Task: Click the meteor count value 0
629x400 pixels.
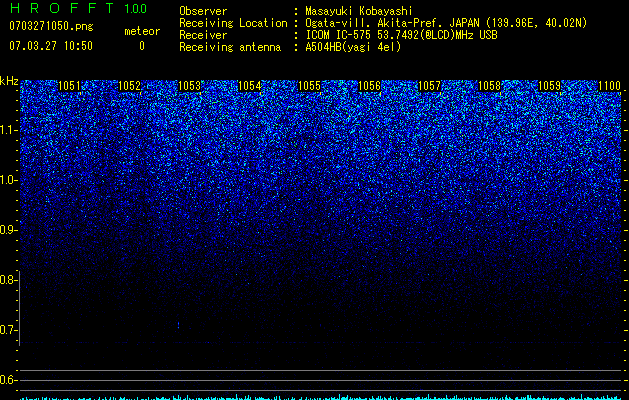Action: click(x=142, y=46)
